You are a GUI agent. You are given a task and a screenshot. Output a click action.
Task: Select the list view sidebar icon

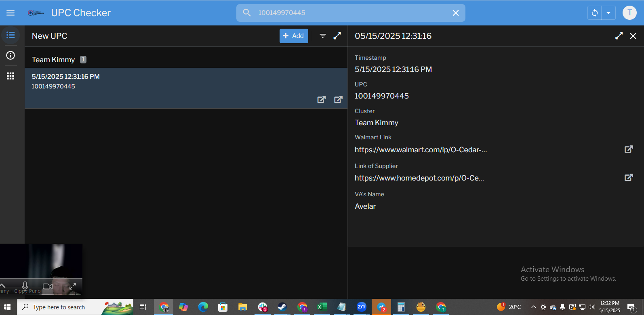pos(11,36)
